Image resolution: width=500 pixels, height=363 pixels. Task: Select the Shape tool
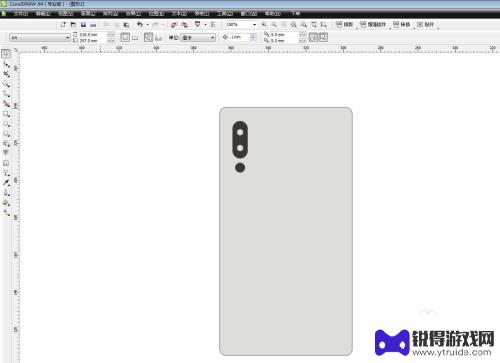coord(6,64)
